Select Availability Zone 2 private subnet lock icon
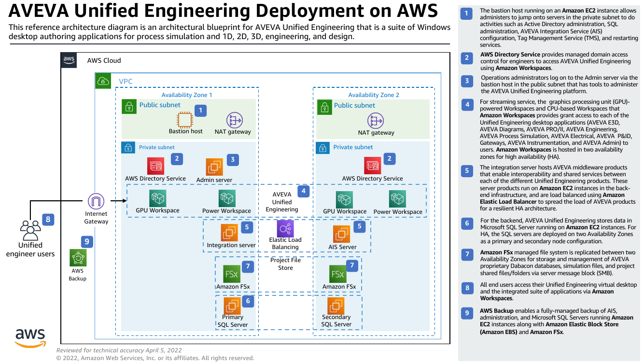 pos(322,148)
